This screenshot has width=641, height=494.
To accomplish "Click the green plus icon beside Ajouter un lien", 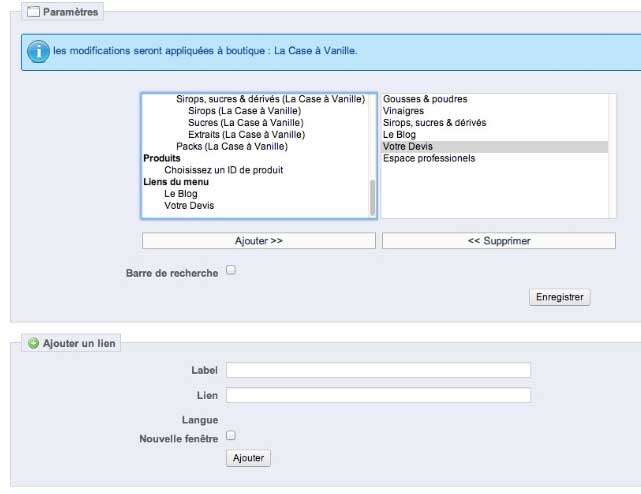I will pos(33,343).
